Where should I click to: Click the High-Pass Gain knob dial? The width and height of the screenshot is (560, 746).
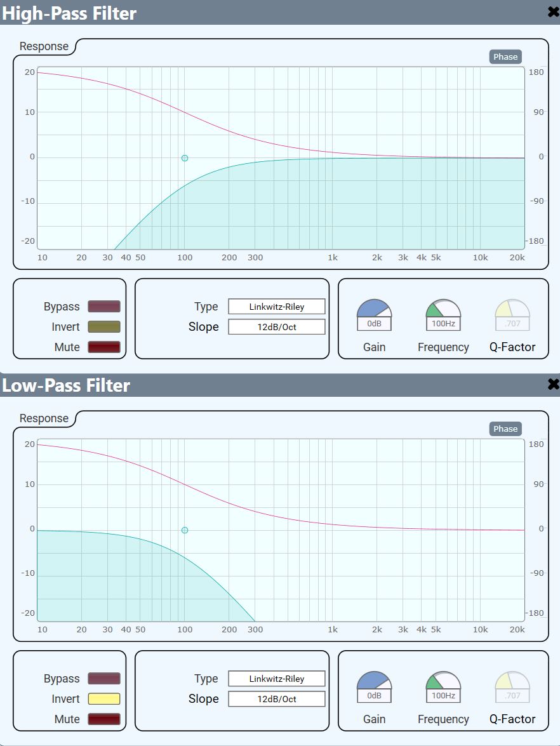tap(375, 309)
